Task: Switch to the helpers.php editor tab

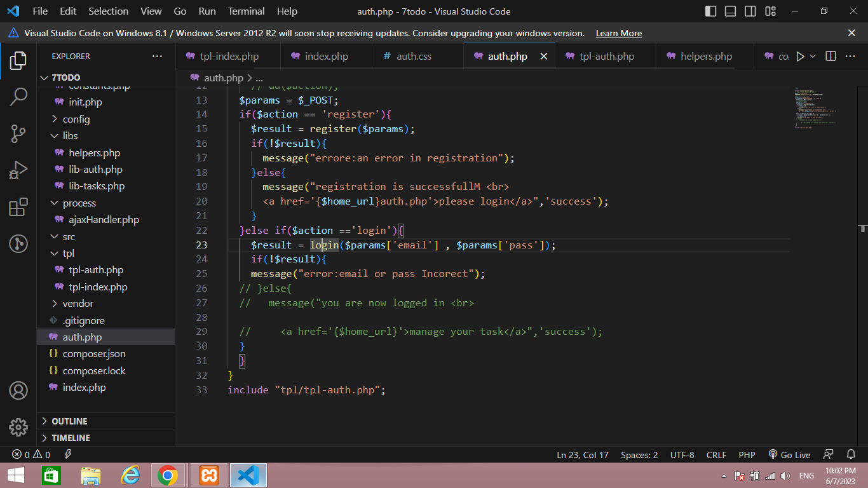Action: point(706,57)
